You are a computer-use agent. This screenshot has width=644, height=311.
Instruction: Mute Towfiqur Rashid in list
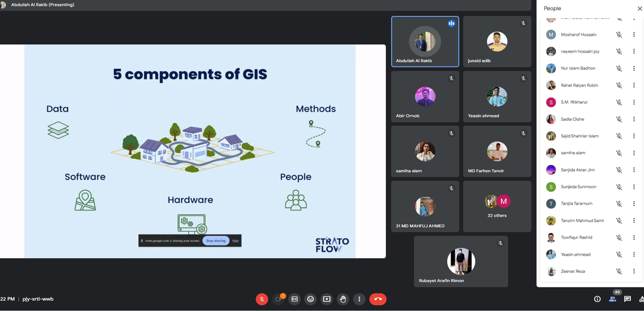pyautogui.click(x=619, y=237)
